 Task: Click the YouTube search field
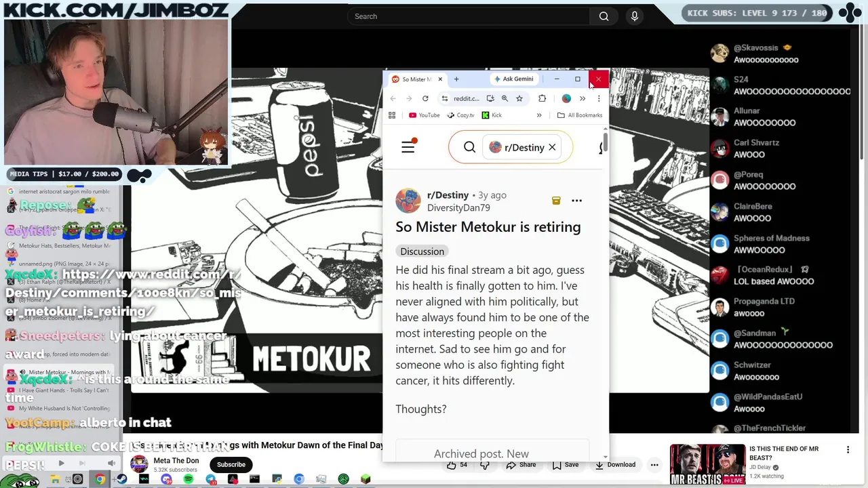[468, 16]
